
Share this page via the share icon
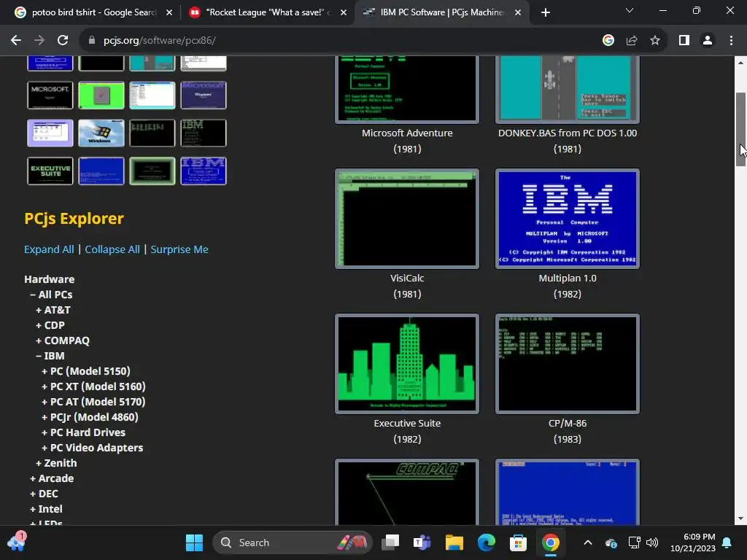click(x=632, y=41)
